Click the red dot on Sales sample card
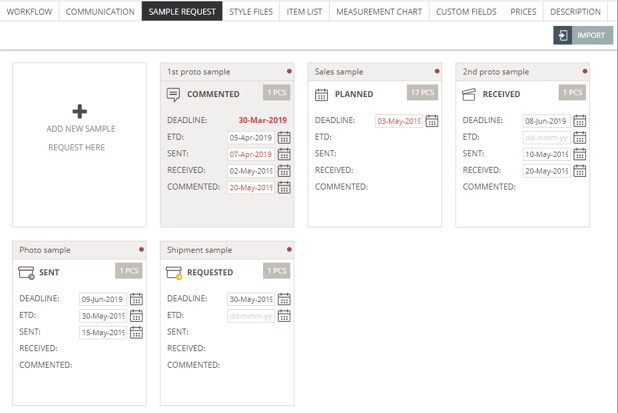 pos(437,71)
